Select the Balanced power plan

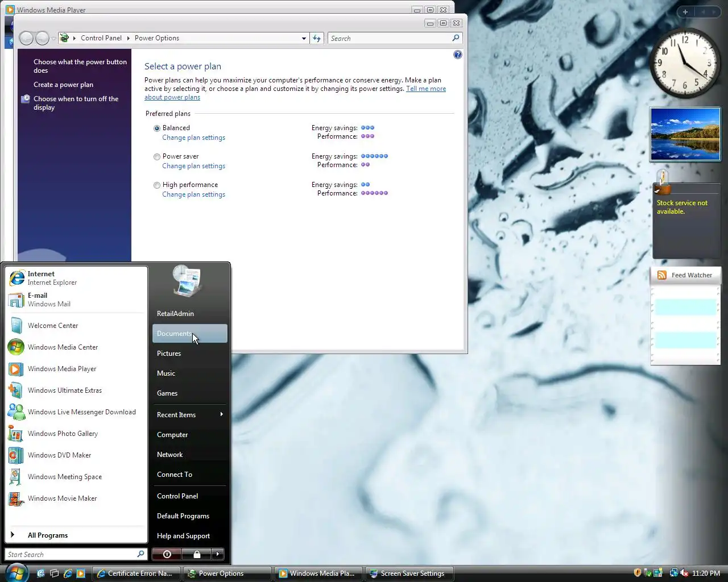coord(157,128)
